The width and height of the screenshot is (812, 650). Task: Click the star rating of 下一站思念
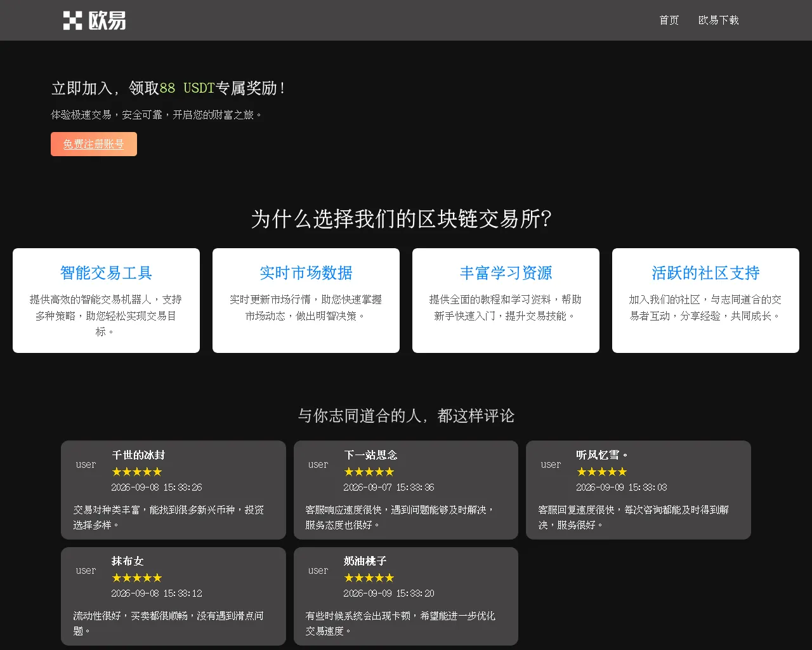pos(369,472)
